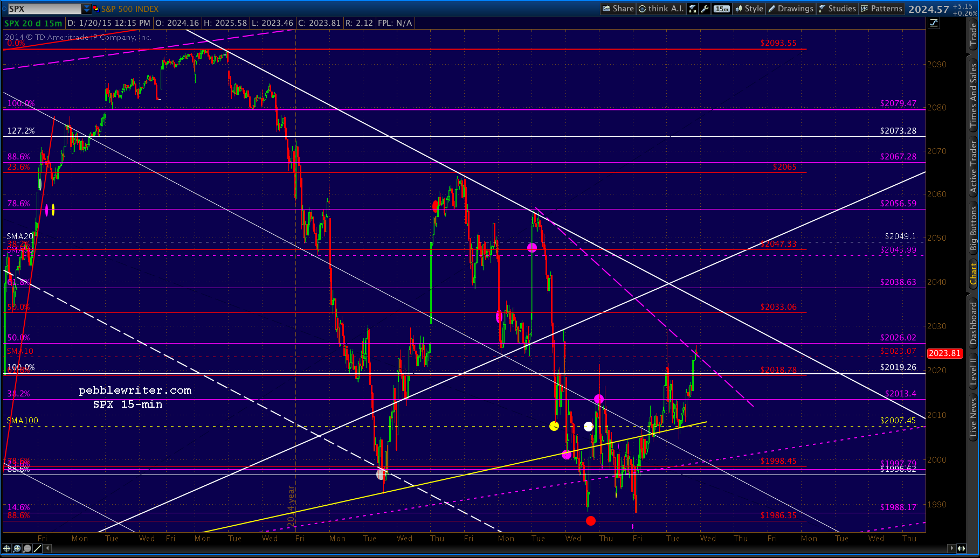The width and height of the screenshot is (980, 558).
Task: Click the last price 2024.57 readout
Action: click(928, 9)
